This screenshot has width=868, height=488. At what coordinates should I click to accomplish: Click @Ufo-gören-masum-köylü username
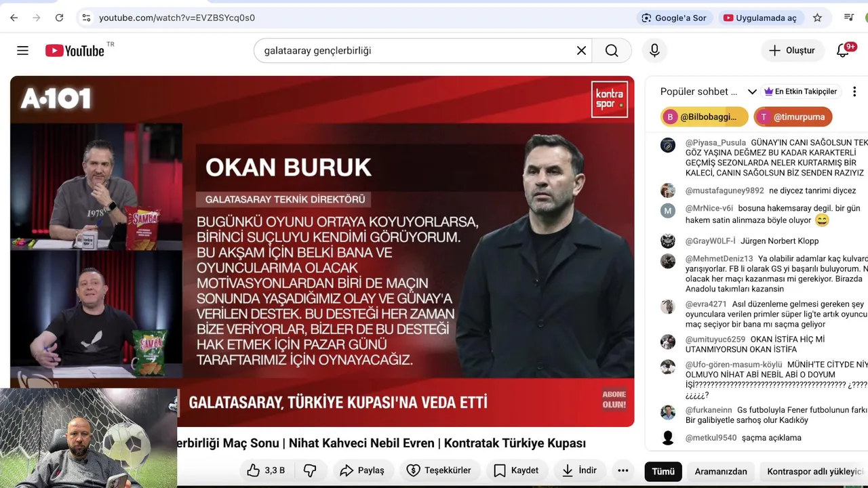pos(733,365)
